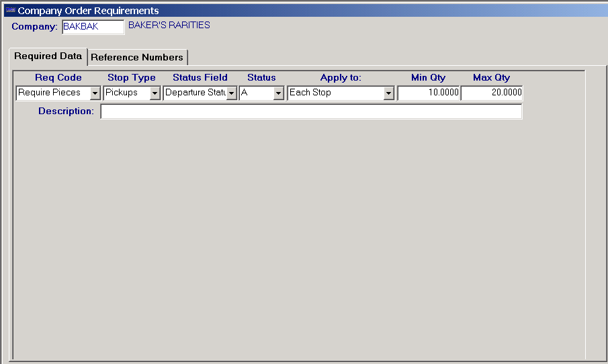The height and width of the screenshot is (364, 608).
Task: Click the Company: label
Action: pyautogui.click(x=34, y=27)
